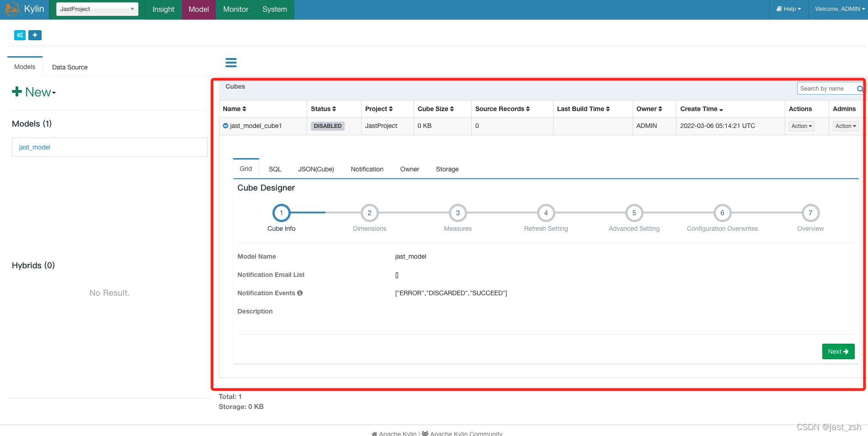
Task: Click the jast_model_cube1 cube name
Action: pyautogui.click(x=256, y=126)
